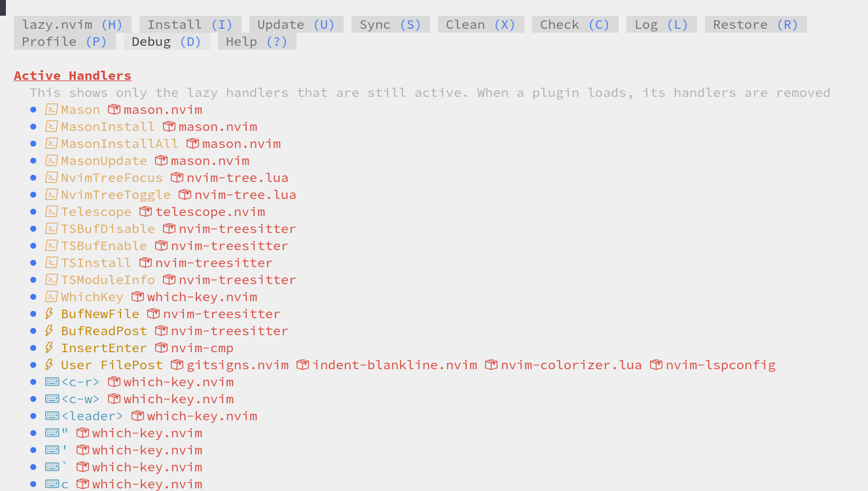The image size is (868, 491).
Task: Click the Active Handlers heading
Action: coord(73,75)
